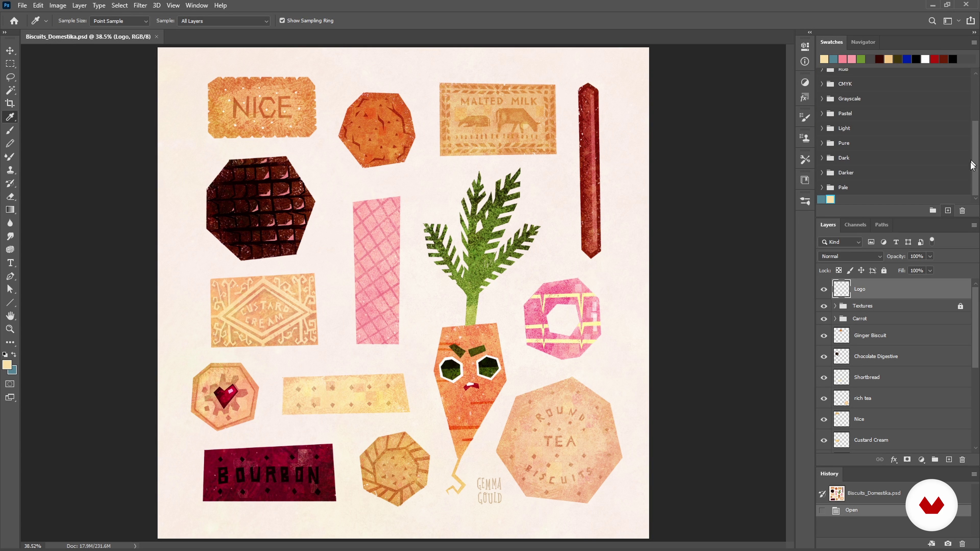The image size is (980, 551).
Task: Pick the green swatch in Swatches
Action: [861, 59]
